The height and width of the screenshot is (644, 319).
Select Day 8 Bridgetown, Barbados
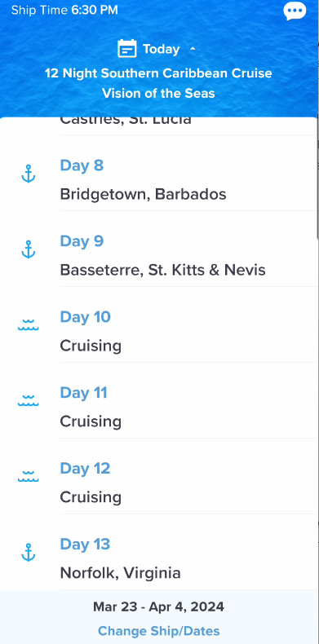coord(159,179)
